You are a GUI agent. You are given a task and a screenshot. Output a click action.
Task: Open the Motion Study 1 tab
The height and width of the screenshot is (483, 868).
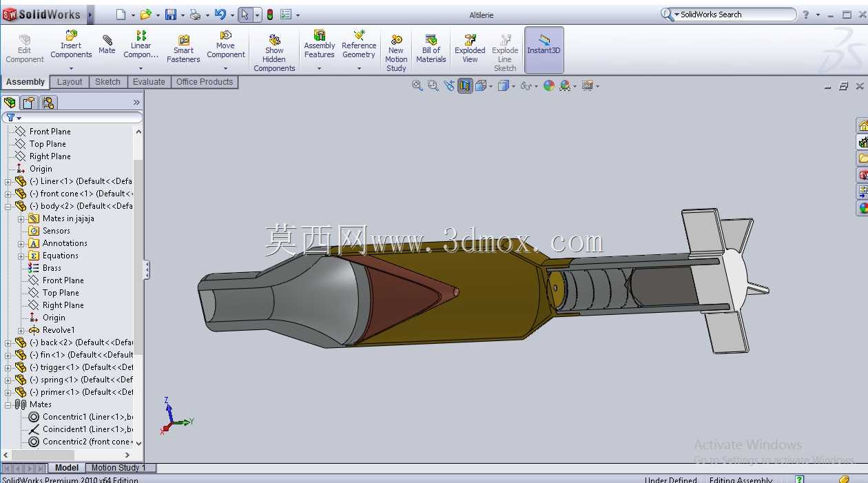[x=118, y=468]
